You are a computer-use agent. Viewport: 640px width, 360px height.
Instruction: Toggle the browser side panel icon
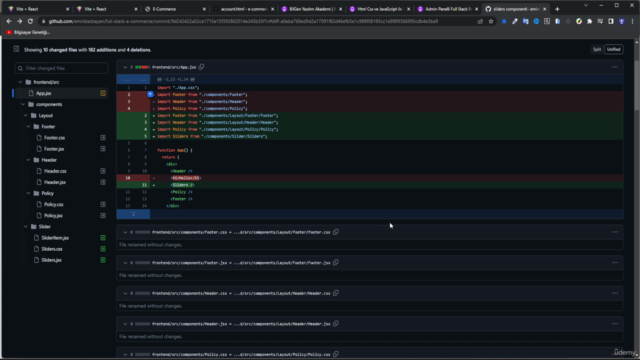tap(611, 21)
